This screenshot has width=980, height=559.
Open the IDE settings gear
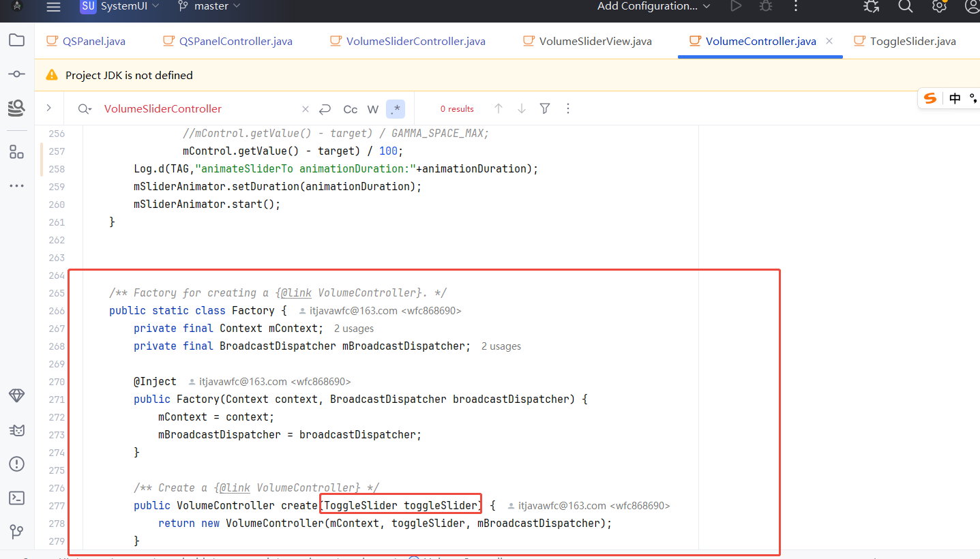click(x=939, y=6)
